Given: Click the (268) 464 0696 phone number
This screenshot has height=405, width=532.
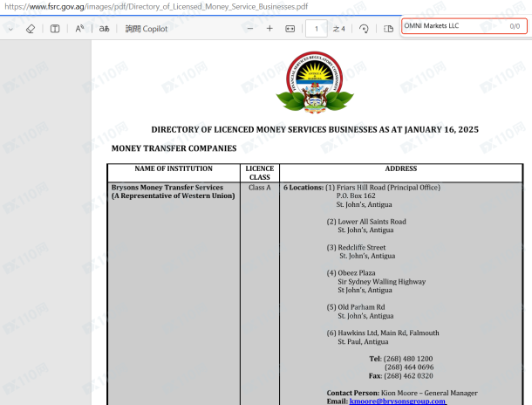Looking at the screenshot, I should click(409, 367).
